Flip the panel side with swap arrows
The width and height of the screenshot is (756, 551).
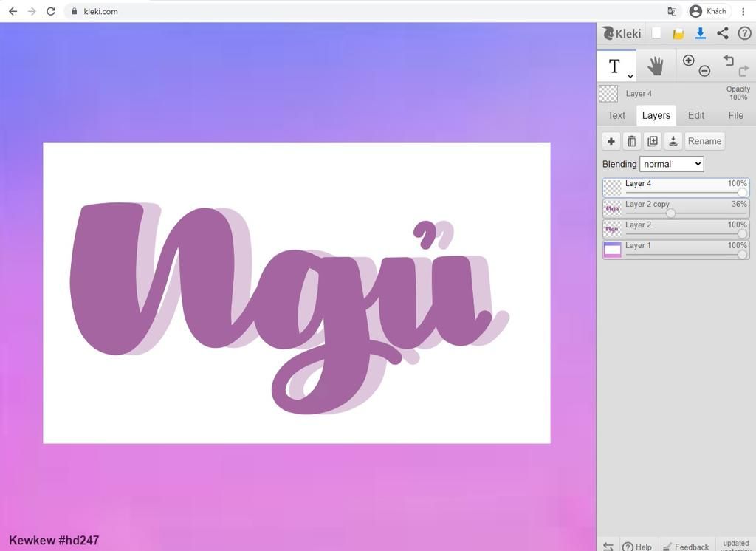coord(608,546)
